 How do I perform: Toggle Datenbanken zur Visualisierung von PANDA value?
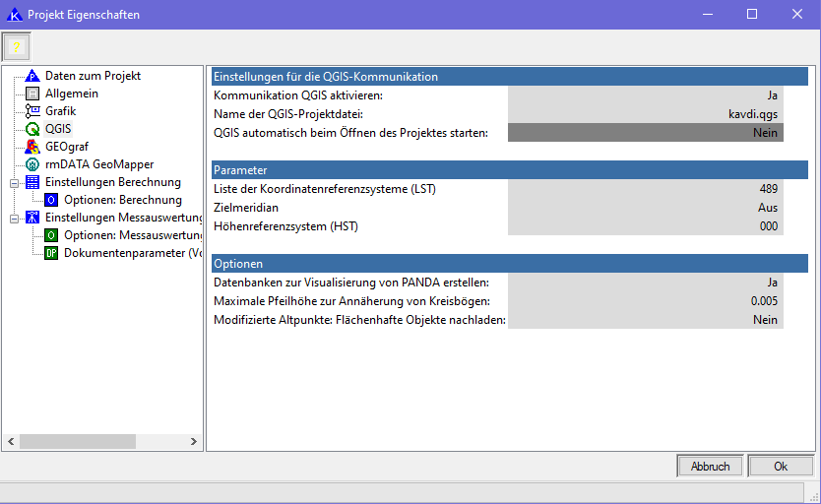[x=645, y=283]
